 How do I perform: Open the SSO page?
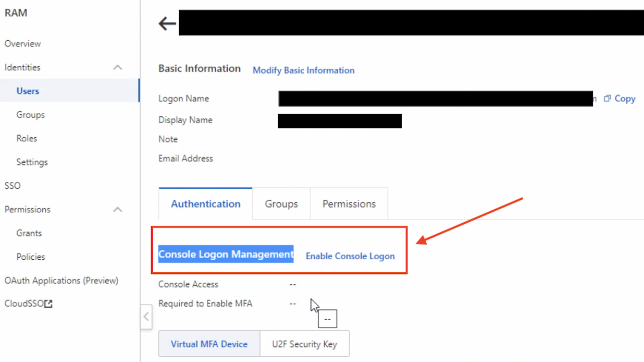(x=13, y=186)
